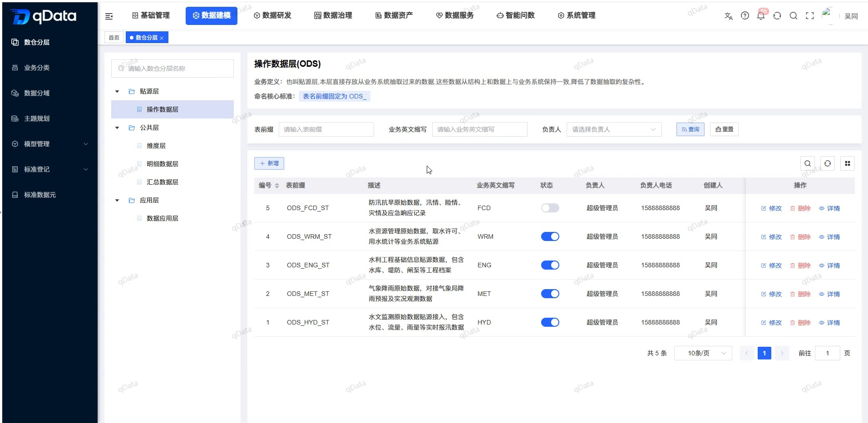Go to the 首页 tab
The height and width of the screenshot is (423, 868).
click(114, 38)
